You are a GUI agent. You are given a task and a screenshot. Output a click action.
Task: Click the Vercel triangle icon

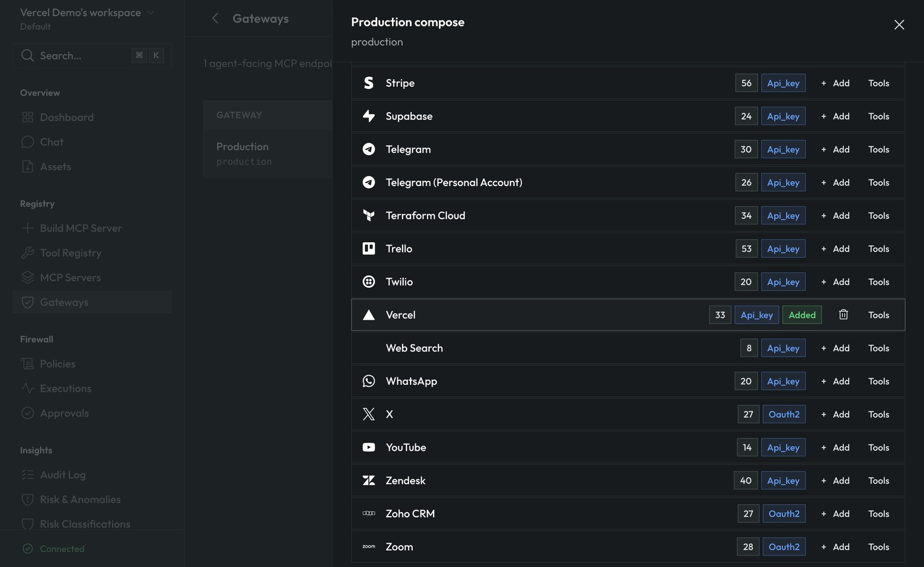pos(368,315)
